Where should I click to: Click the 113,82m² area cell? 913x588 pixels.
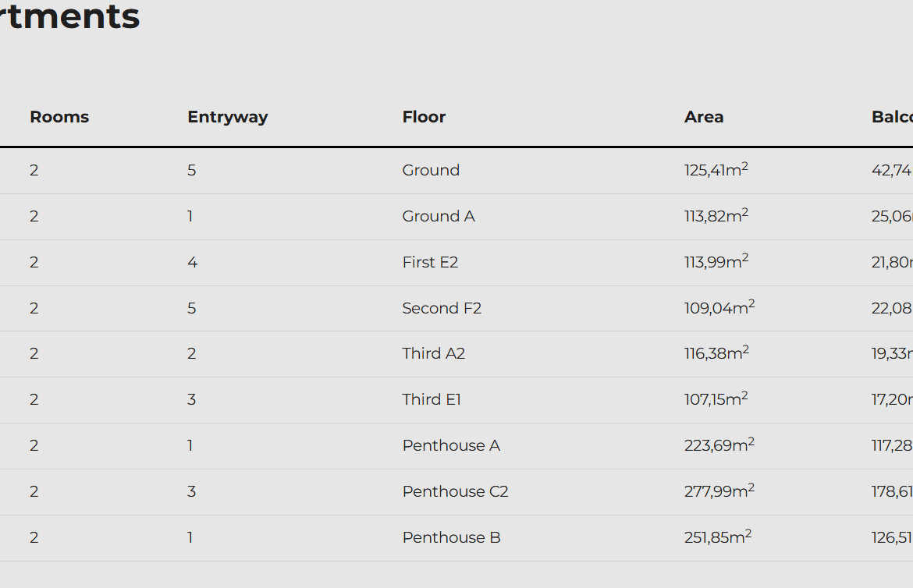716,216
